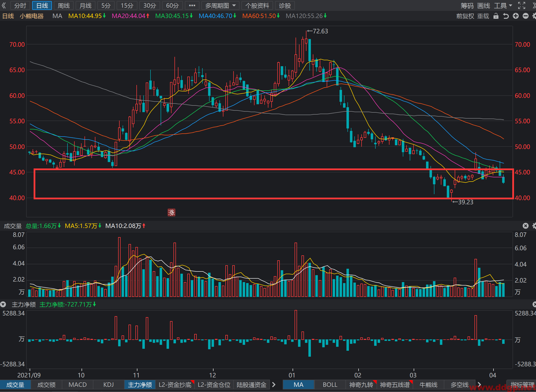536x392 pixels.
Task: Zoom in with the plus icon
Action: [516, 16]
